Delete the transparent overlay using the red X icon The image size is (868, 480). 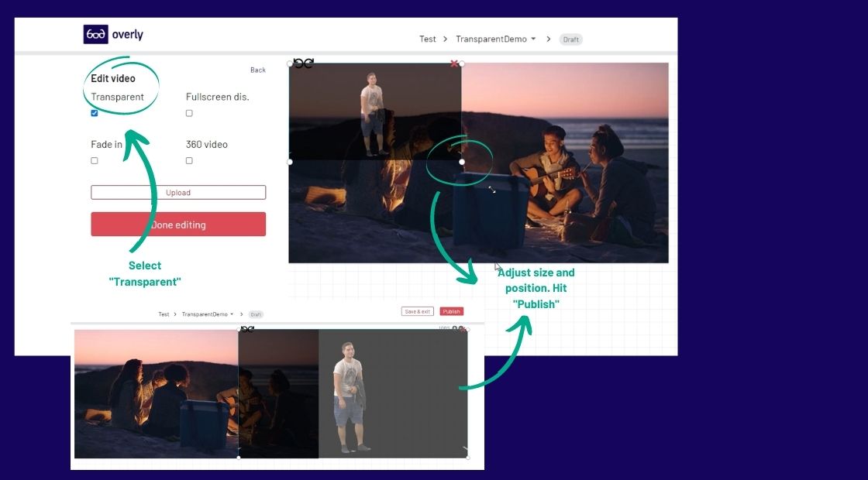tap(454, 63)
